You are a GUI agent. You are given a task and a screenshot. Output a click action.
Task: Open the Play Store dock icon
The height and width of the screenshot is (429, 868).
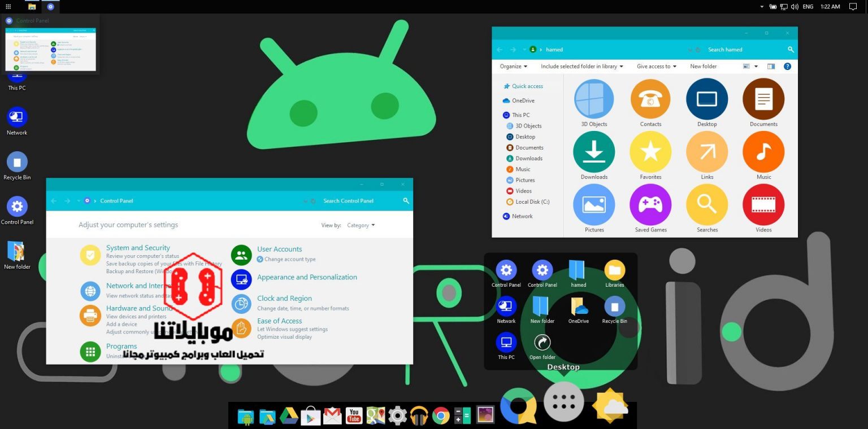(310, 416)
